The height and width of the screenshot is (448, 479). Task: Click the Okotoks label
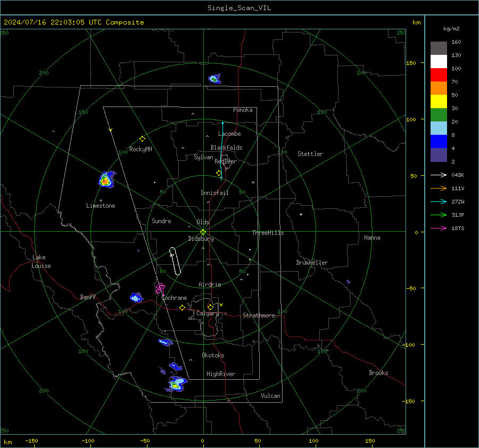[213, 355]
